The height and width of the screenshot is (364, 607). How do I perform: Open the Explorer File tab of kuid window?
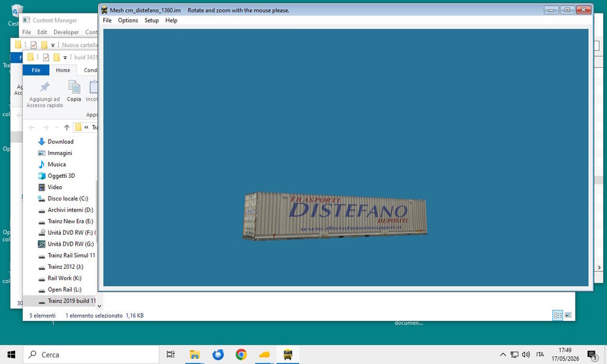(x=36, y=70)
